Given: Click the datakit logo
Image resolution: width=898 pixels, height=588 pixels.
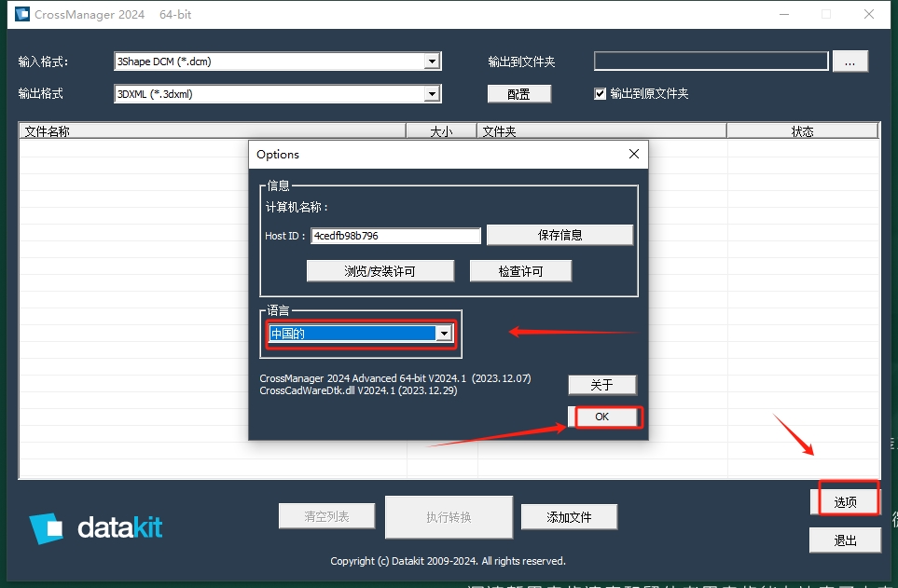Looking at the screenshot, I should pyautogui.click(x=96, y=527).
